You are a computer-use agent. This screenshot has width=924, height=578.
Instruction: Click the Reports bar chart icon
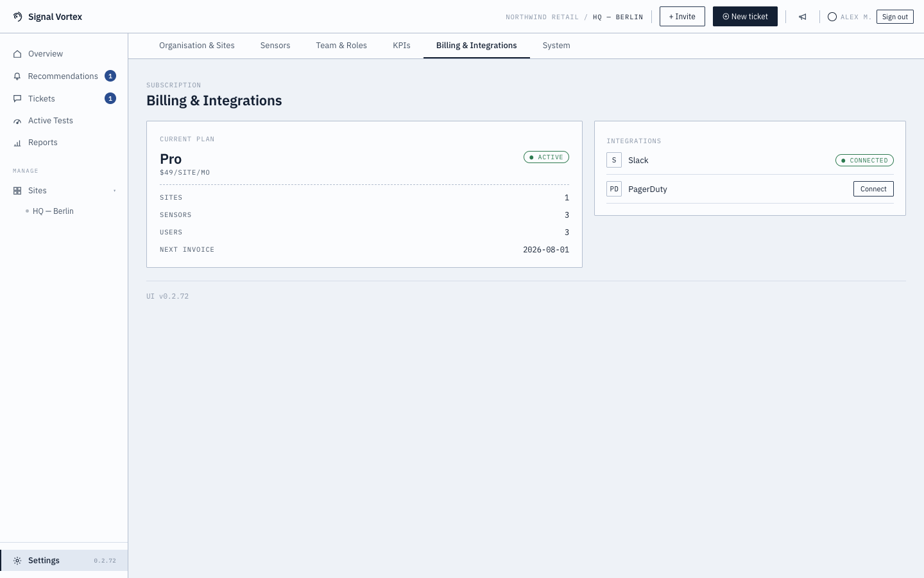point(17,143)
